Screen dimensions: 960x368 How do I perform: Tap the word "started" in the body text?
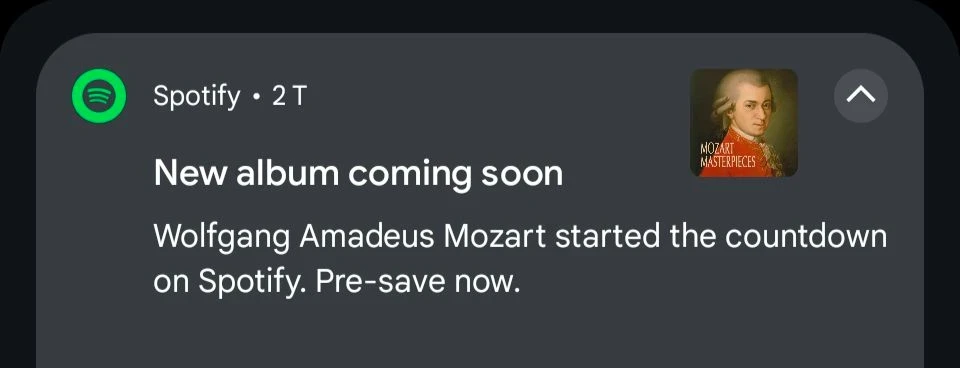pos(607,236)
